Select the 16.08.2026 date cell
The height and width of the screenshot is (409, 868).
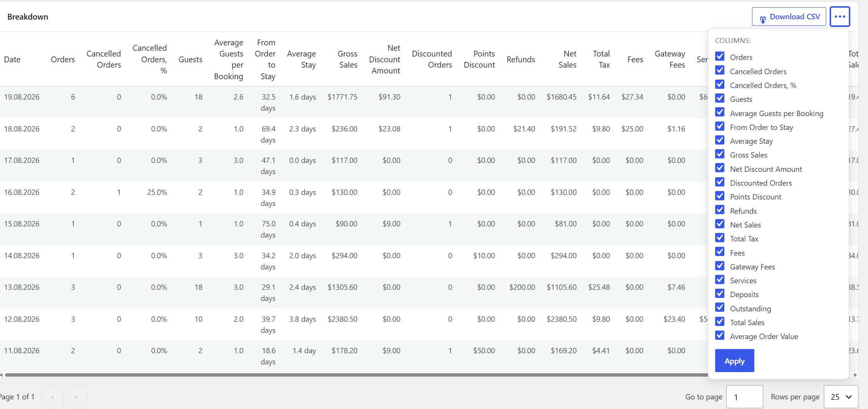click(x=22, y=192)
